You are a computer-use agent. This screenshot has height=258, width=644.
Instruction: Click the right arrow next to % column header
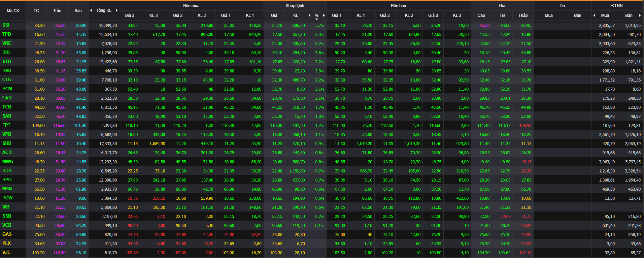(x=324, y=15)
